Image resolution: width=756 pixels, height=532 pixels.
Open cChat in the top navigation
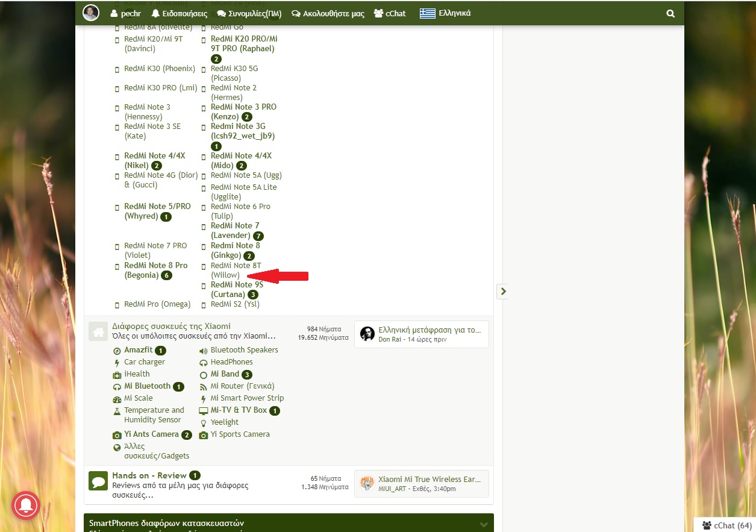click(390, 13)
